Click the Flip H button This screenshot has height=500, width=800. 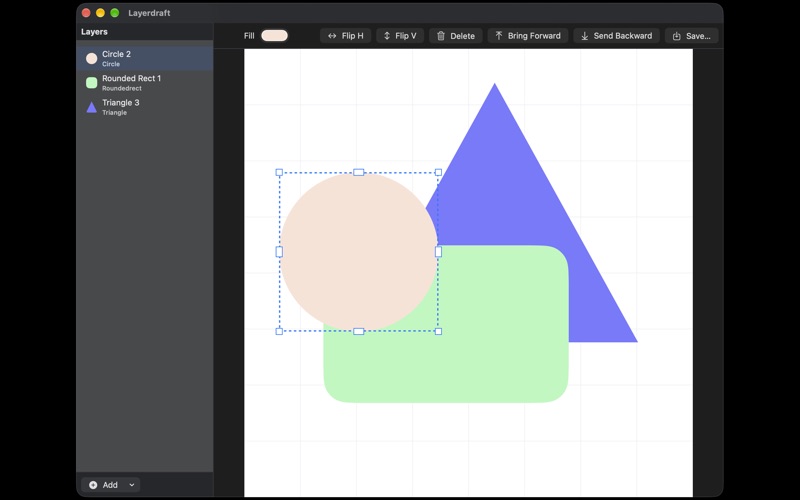coord(345,36)
